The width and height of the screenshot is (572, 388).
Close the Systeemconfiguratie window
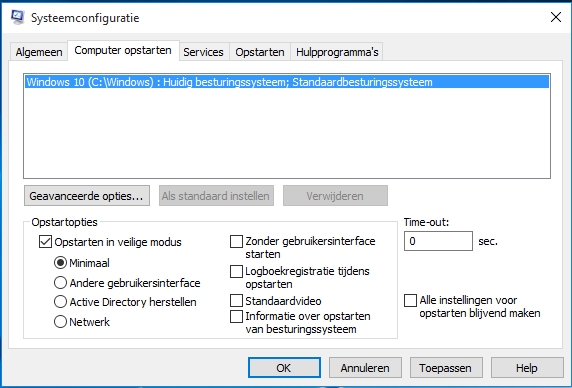coord(556,17)
